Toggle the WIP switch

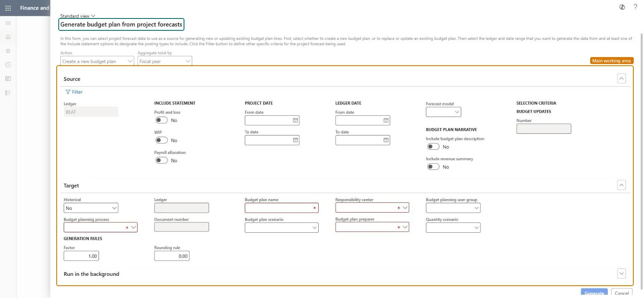pos(161,140)
